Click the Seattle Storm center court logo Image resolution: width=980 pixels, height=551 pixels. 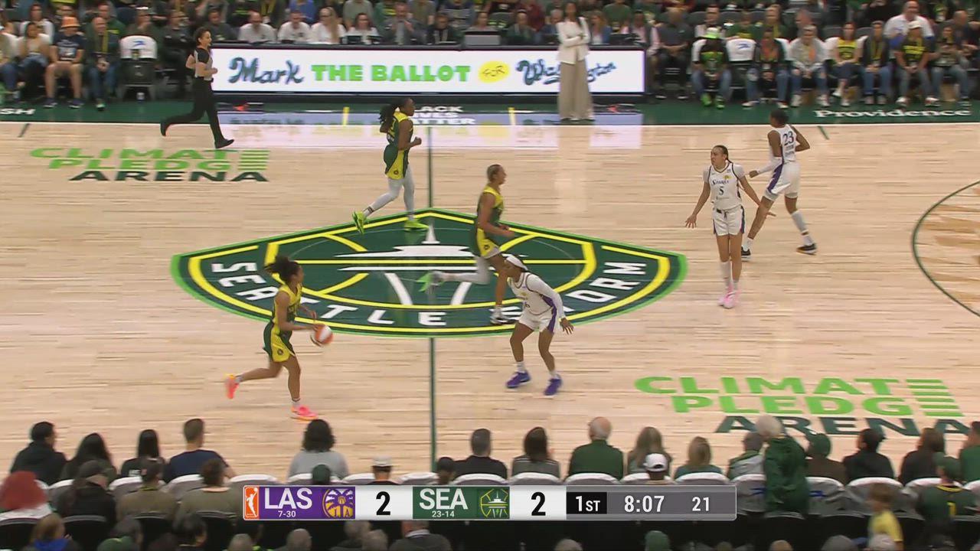429,272
